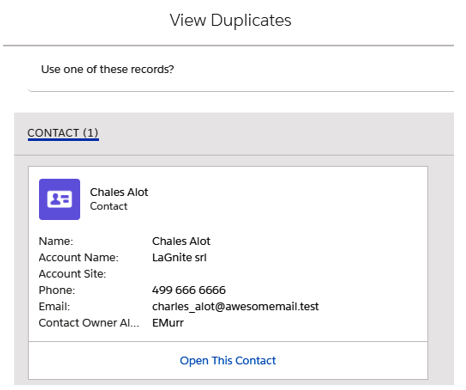
Task: Click the Phone field label
Action: [x=57, y=290]
